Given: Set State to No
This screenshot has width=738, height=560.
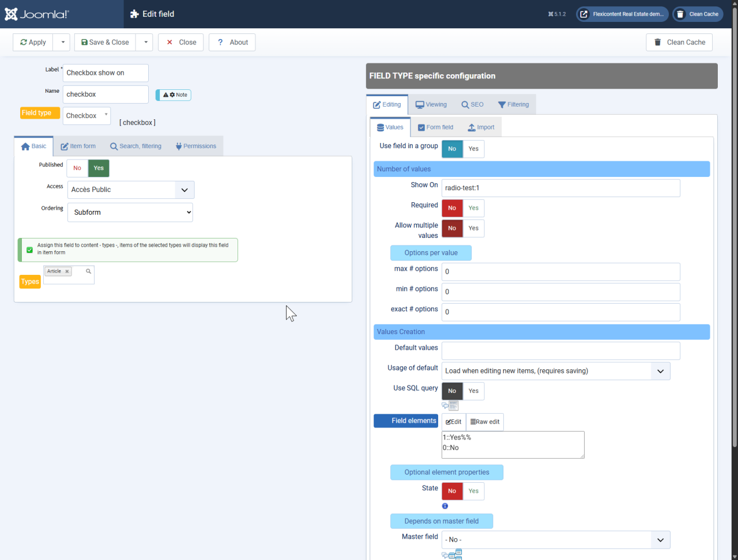Looking at the screenshot, I should [x=452, y=491].
